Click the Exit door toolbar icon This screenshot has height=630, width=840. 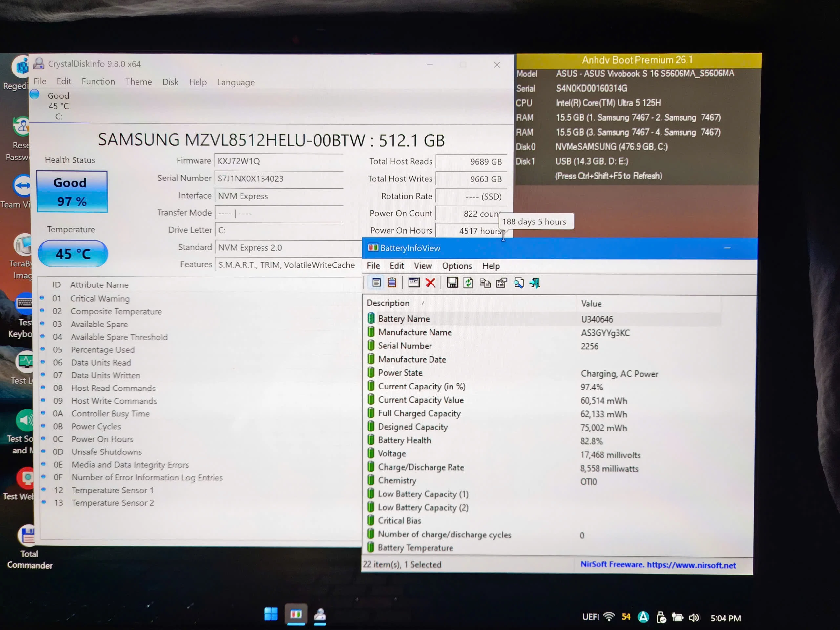coord(535,283)
